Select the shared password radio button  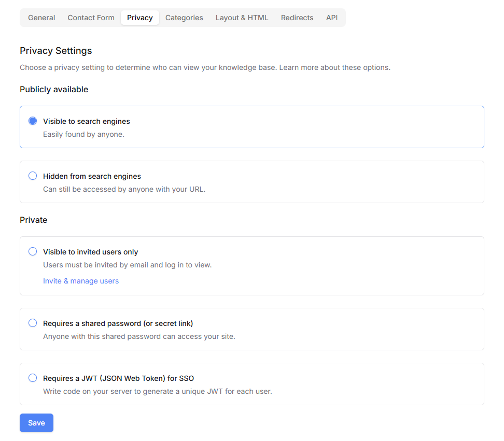(x=33, y=323)
